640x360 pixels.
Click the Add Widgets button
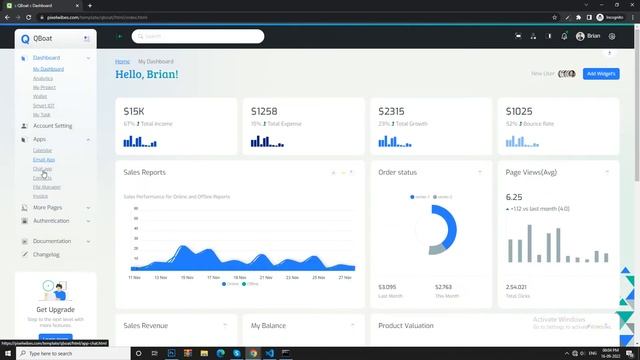(601, 74)
